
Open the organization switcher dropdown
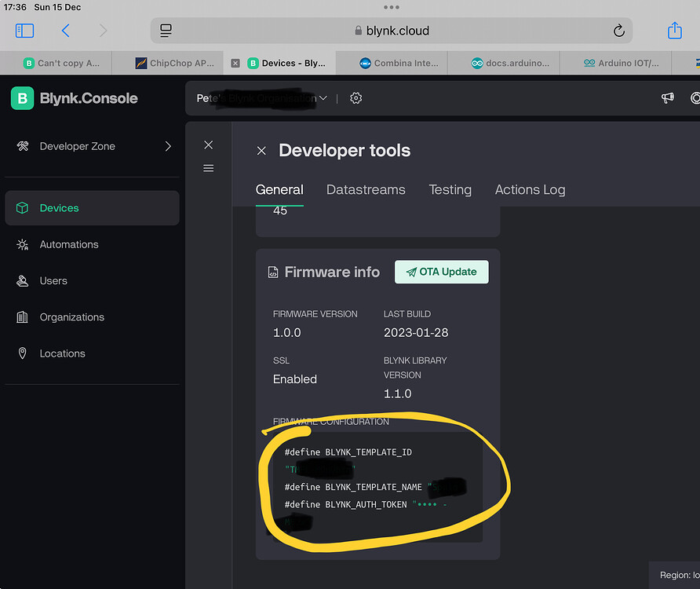pyautogui.click(x=323, y=98)
